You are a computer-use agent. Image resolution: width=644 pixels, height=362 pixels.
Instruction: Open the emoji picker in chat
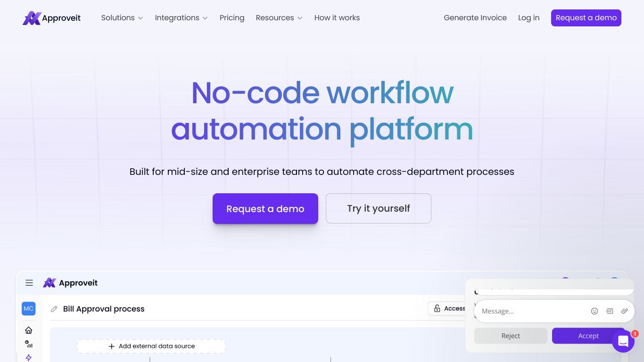pyautogui.click(x=594, y=311)
